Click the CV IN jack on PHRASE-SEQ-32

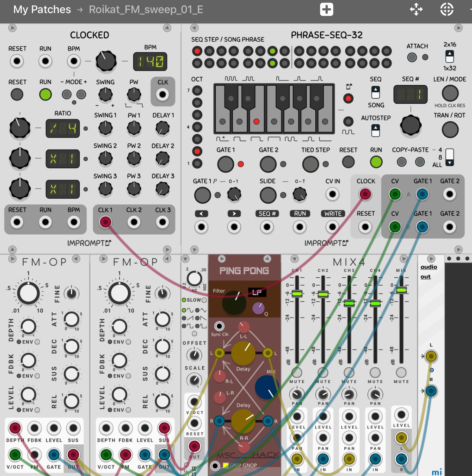tap(332, 194)
